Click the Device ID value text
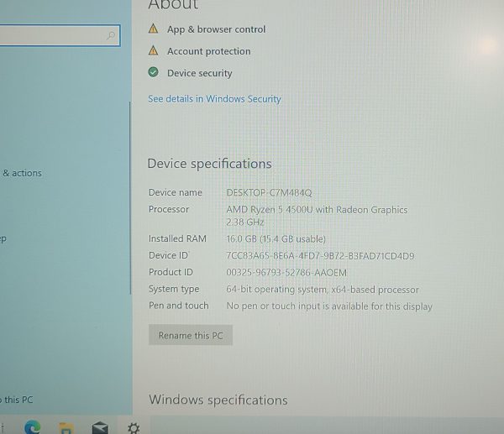This screenshot has width=504, height=434. 320,256
